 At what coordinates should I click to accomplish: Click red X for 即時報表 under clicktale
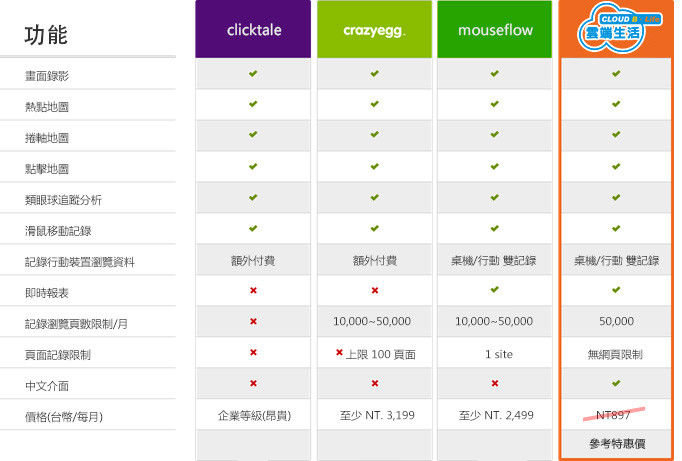pos(254,290)
